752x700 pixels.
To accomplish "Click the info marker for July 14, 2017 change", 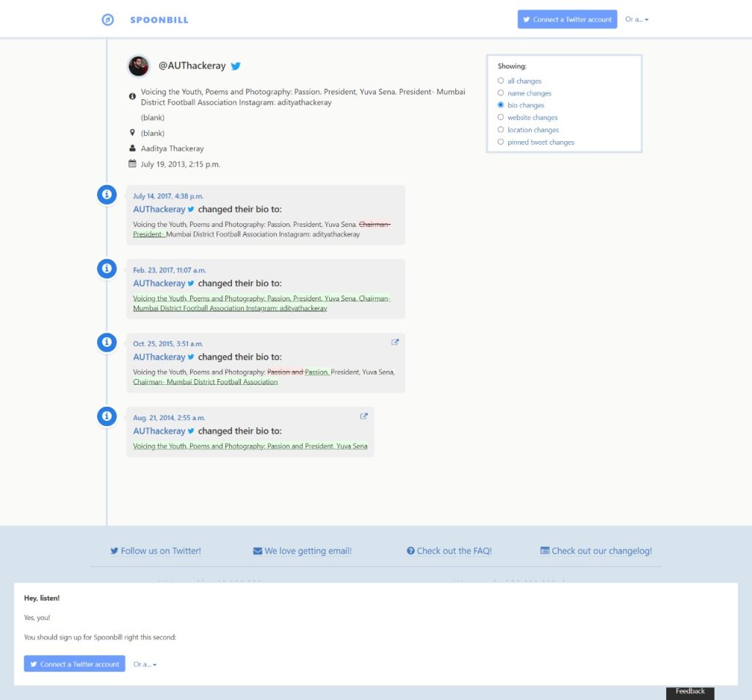I will pos(106,195).
